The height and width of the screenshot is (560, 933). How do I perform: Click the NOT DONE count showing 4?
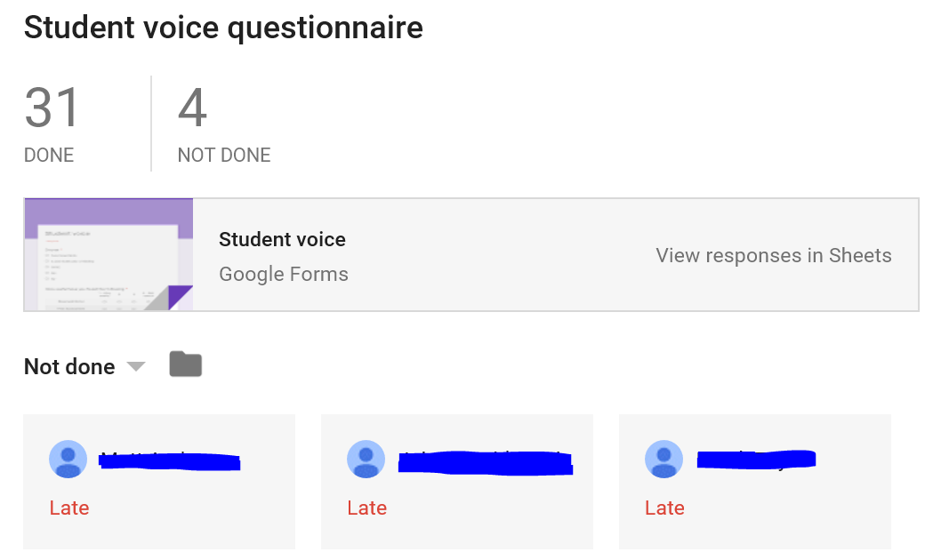tap(193, 108)
